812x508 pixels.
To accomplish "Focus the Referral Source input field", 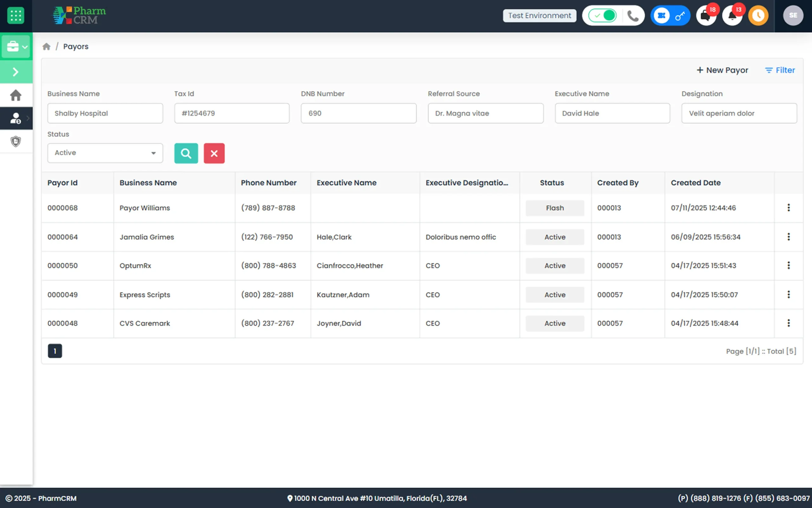I will tap(486, 113).
